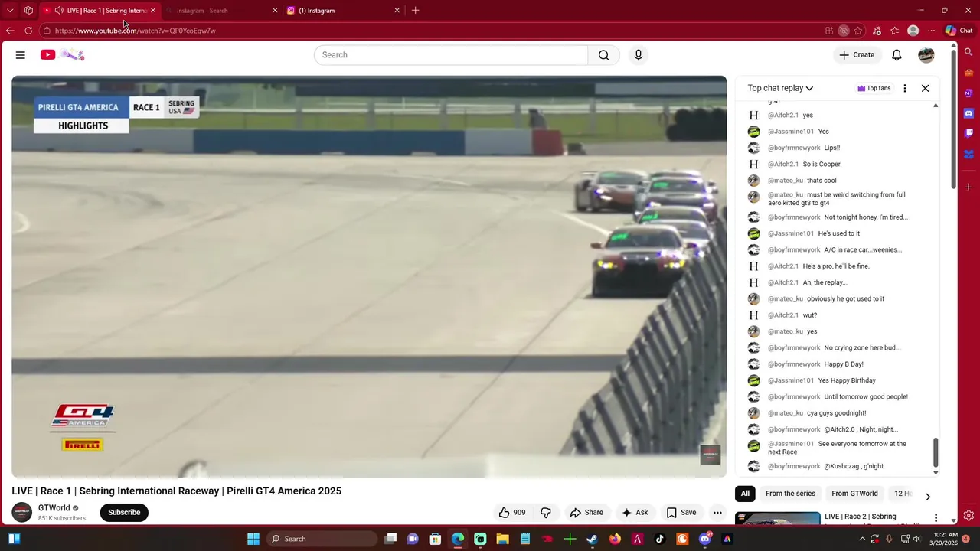The image size is (980, 551).
Task: Open the Windows Start menu
Action: pyautogui.click(x=253, y=539)
